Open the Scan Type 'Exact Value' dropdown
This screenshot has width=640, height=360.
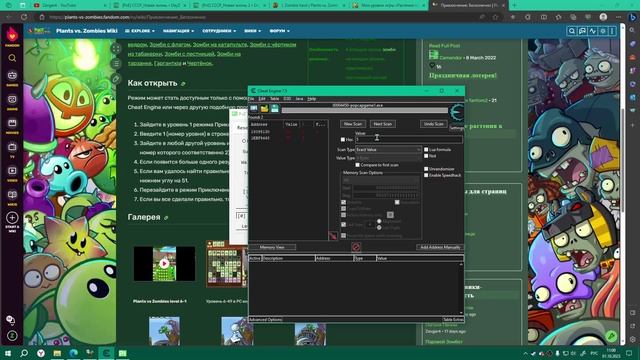[x=388, y=150]
